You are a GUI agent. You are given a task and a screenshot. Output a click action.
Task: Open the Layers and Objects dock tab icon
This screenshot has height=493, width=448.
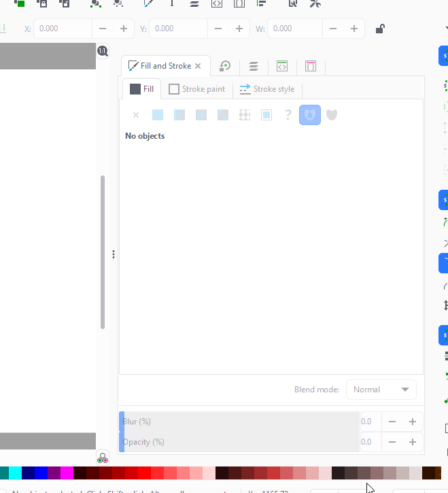click(x=253, y=66)
